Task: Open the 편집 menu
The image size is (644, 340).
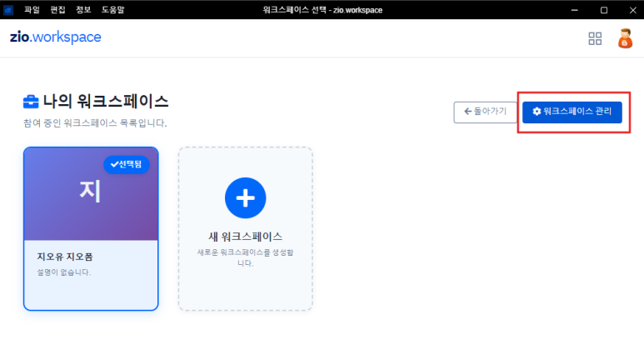Action: pyautogui.click(x=57, y=10)
